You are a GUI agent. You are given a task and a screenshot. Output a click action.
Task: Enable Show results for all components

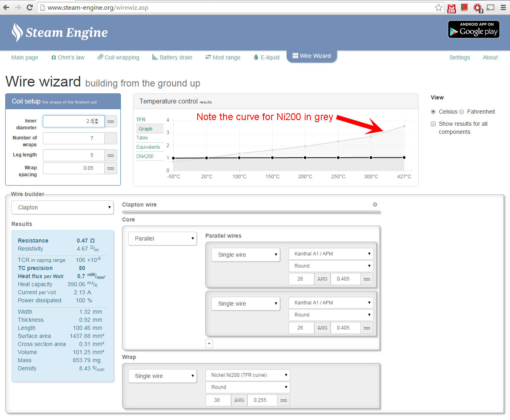pyautogui.click(x=433, y=124)
